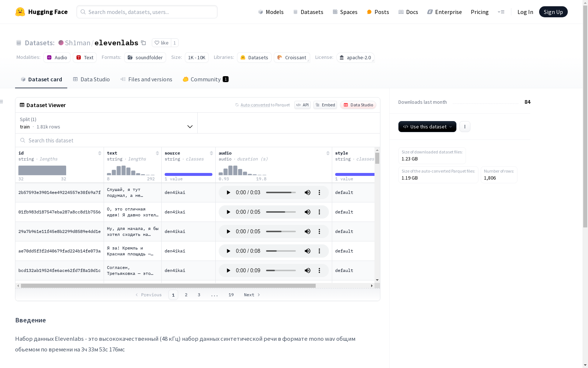Viewport: 588px width, 368px height.
Task: Mute audio in row 29a7b961
Action: point(308,231)
